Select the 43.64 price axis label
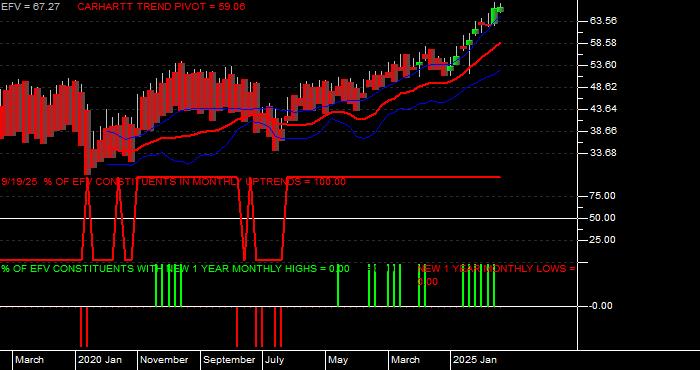700x370 pixels. 604,109
